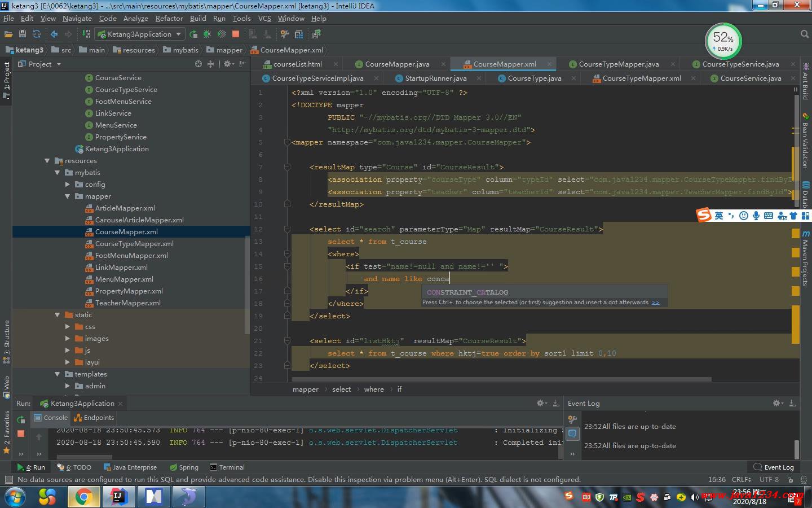This screenshot has height=508, width=812.
Task: Open Event Log wrench settings icon
Action: click(x=572, y=419)
